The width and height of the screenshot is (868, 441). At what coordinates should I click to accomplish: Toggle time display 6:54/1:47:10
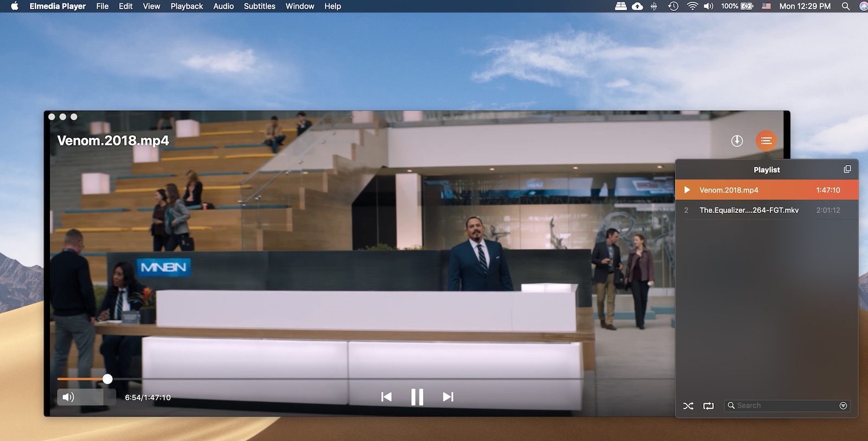[148, 398]
